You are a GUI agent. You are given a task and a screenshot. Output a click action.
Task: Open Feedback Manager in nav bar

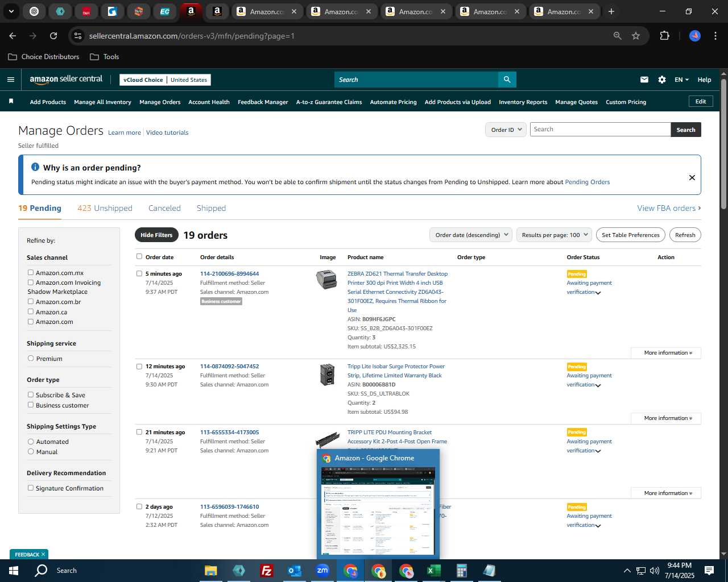click(263, 102)
